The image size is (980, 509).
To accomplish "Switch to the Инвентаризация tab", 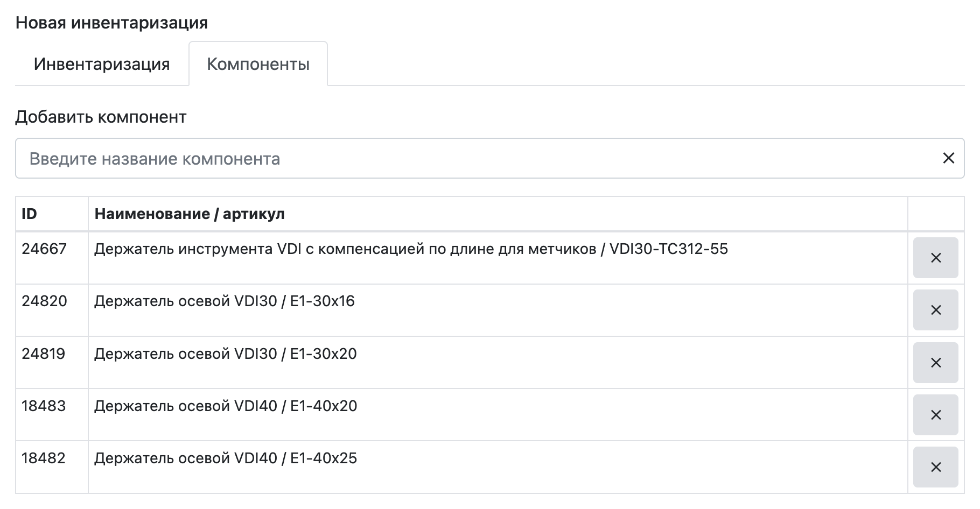I will 102,64.
